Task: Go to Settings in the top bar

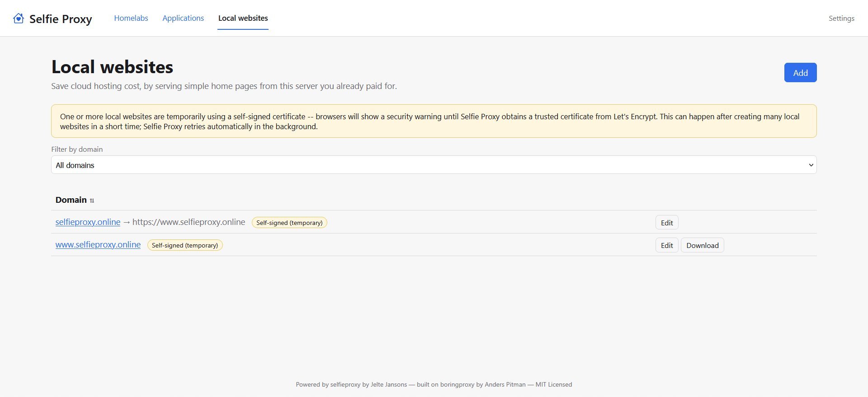Action: pyautogui.click(x=841, y=19)
